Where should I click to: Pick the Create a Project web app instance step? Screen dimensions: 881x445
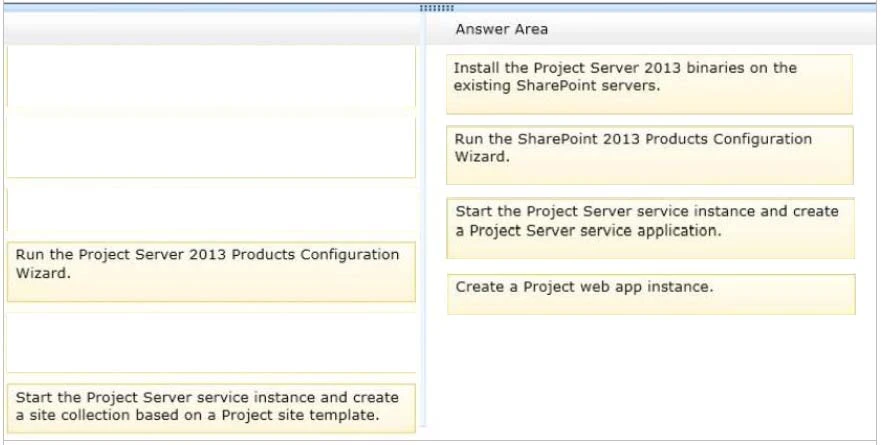pos(650,294)
